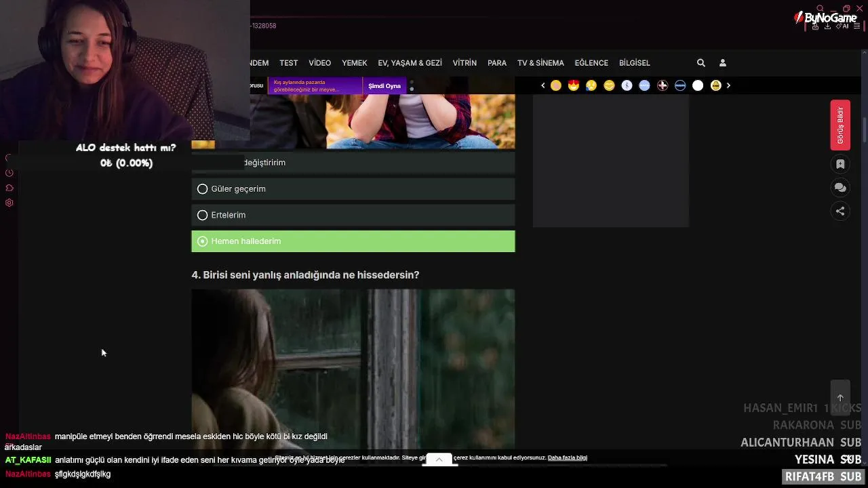Click the browser downloads icon
Viewport: 868px width, 488px height.
[x=827, y=26]
